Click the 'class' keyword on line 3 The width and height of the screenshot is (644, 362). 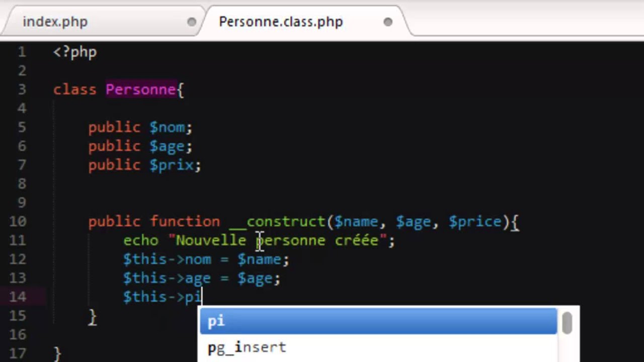pyautogui.click(x=74, y=89)
